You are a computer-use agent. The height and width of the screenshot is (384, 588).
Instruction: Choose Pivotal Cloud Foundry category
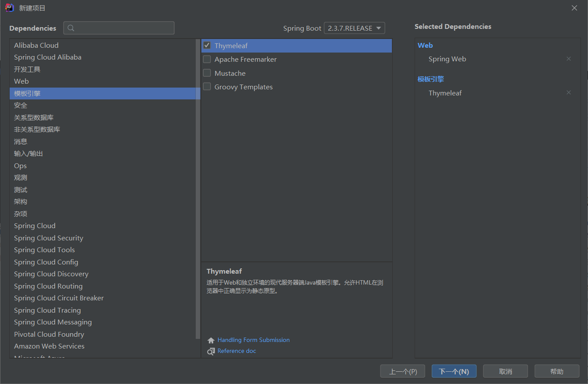coord(102,334)
